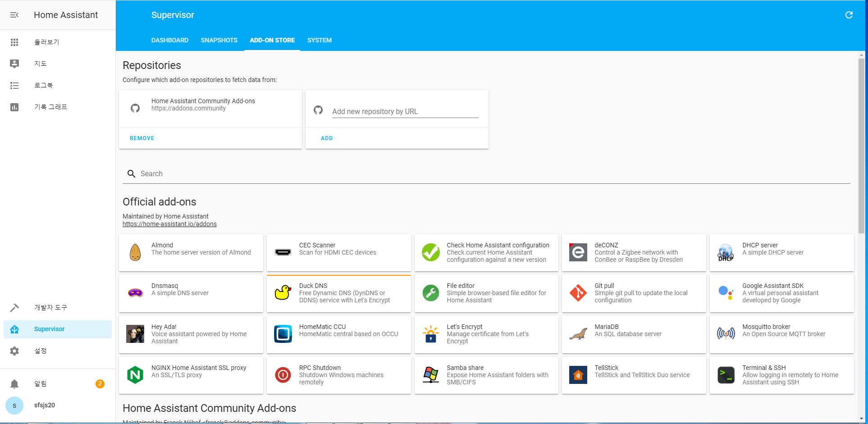
Task: Click the CEC Scanner HDMI icon
Action: point(283,252)
